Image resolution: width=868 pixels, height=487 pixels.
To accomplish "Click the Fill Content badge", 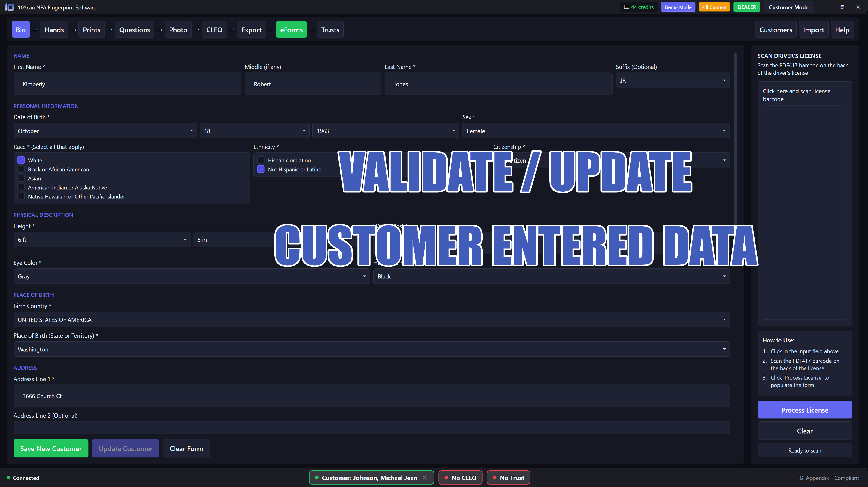I will [714, 7].
